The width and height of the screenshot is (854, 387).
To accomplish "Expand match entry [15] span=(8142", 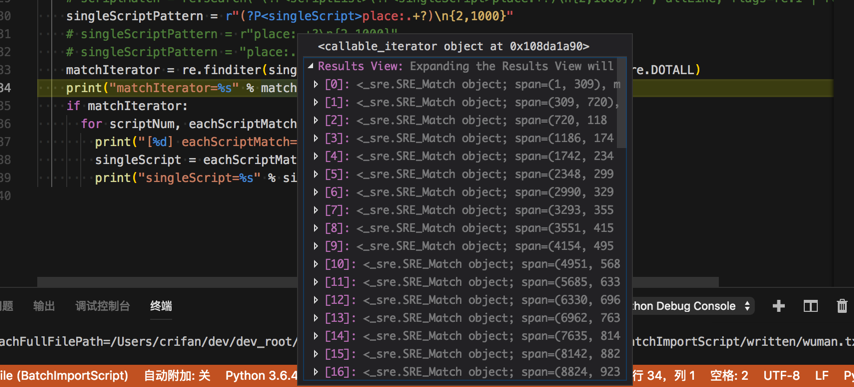I will coord(316,354).
